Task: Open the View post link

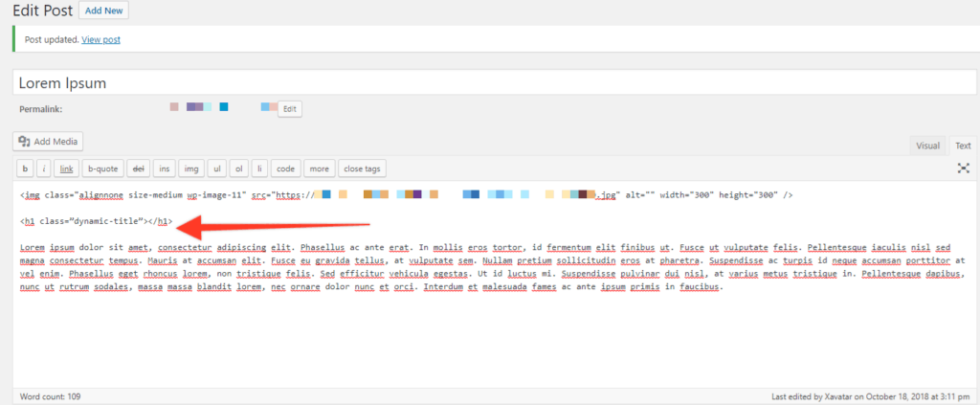Action: pos(100,39)
